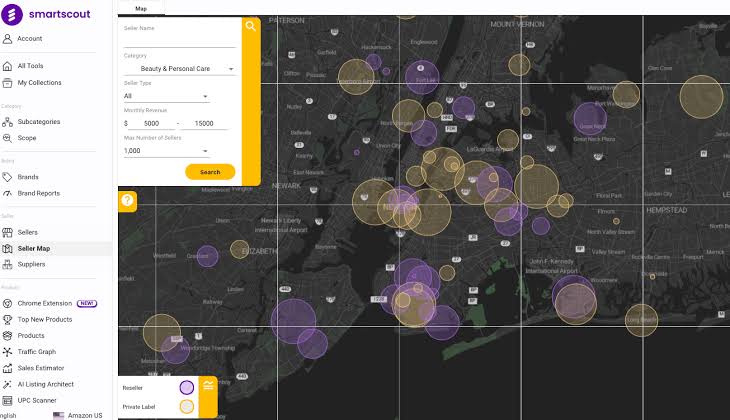Open the question mark help button

[127, 201]
